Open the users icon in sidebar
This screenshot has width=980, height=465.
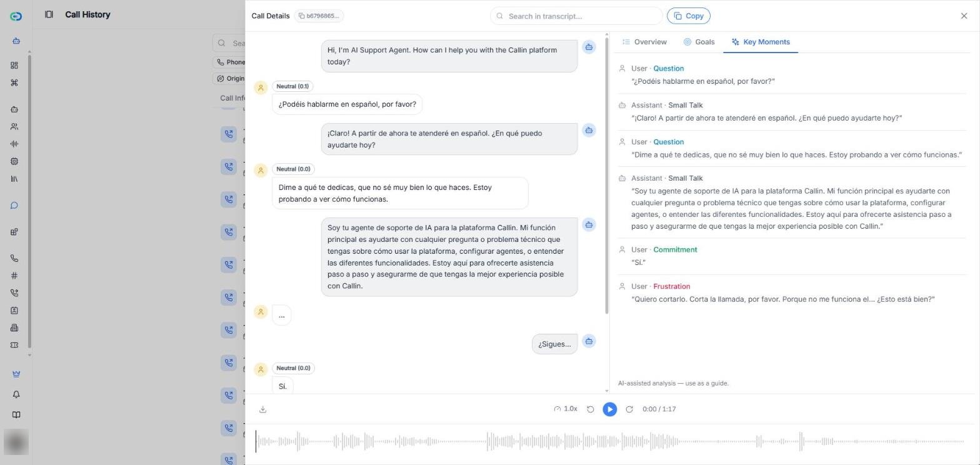[14, 126]
